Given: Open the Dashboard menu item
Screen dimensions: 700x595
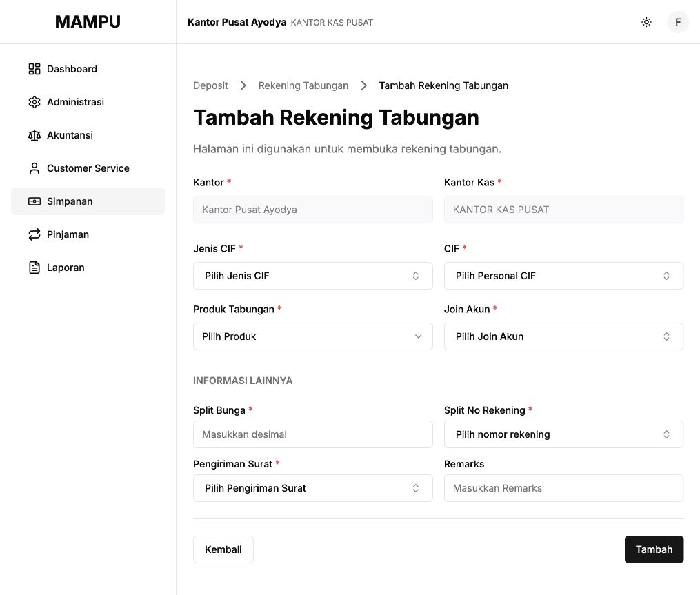Looking at the screenshot, I should 88,69.
